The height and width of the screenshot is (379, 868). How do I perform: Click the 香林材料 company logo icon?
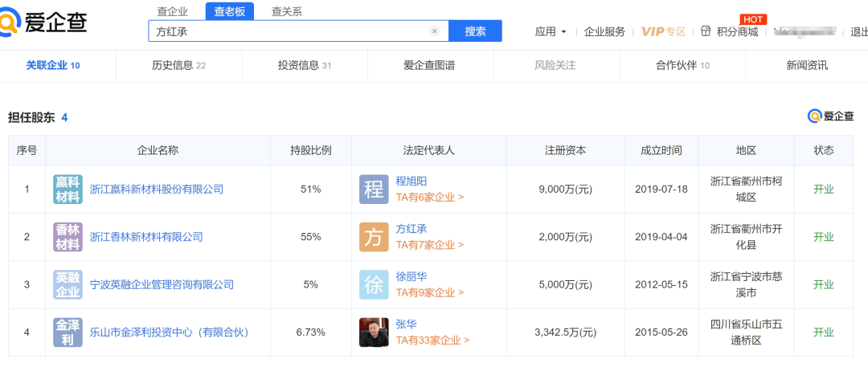point(68,237)
